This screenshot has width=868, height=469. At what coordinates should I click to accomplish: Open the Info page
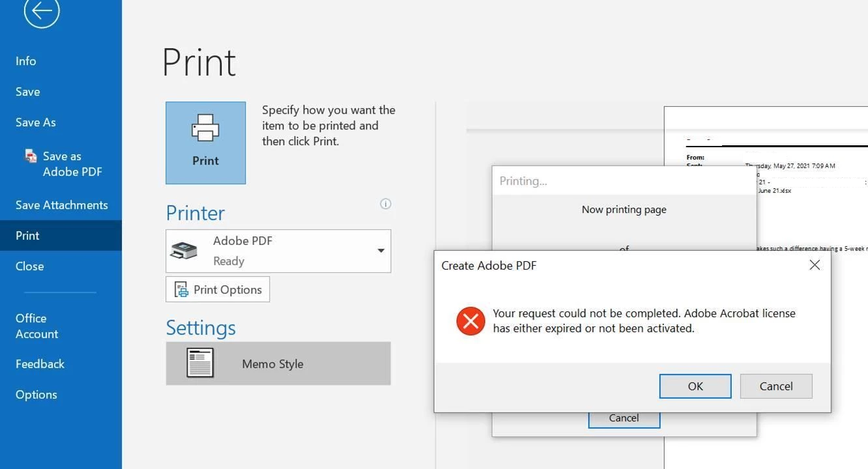pos(26,61)
